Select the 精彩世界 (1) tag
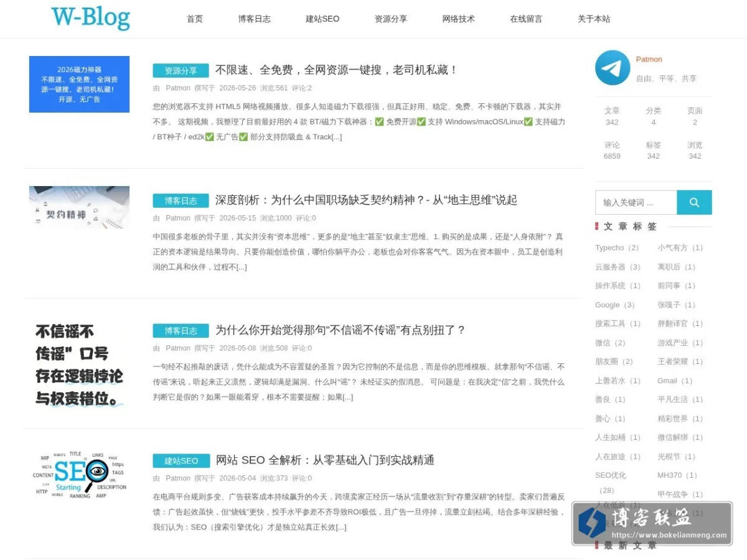747x560 pixels. [680, 419]
